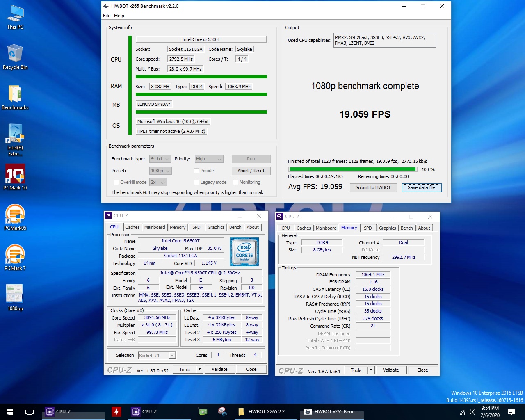Viewport: 525px width, 420px height.
Task: Open the Overkill 2x multiplier dropdown
Action: click(158, 183)
